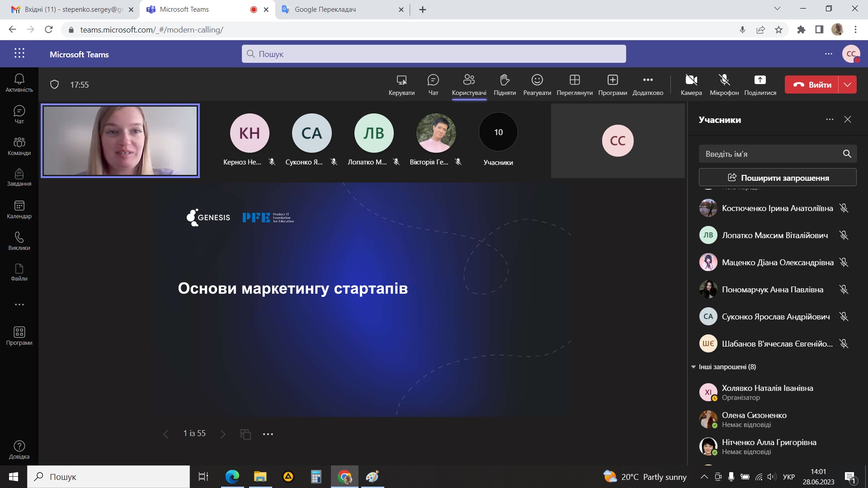The width and height of the screenshot is (868, 488).
Task: Open the Reactions smiley icon
Action: [x=537, y=84]
